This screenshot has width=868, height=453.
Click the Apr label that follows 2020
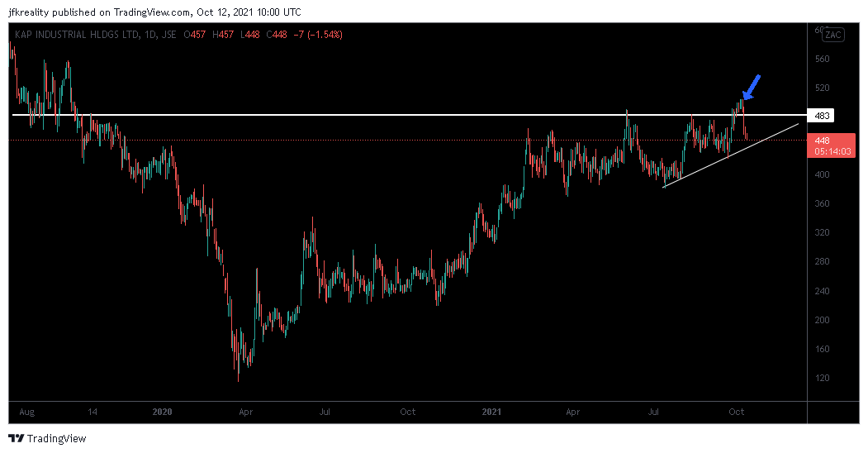[246, 412]
